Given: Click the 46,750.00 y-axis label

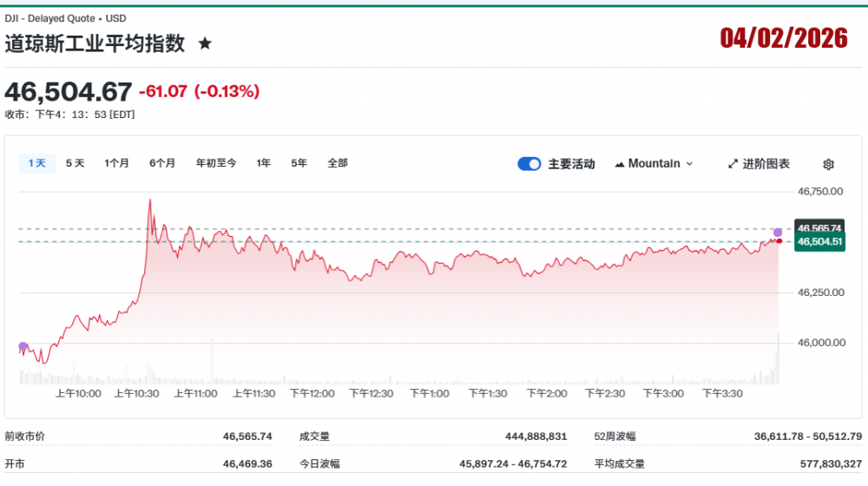Looking at the screenshot, I should pyautogui.click(x=820, y=192).
